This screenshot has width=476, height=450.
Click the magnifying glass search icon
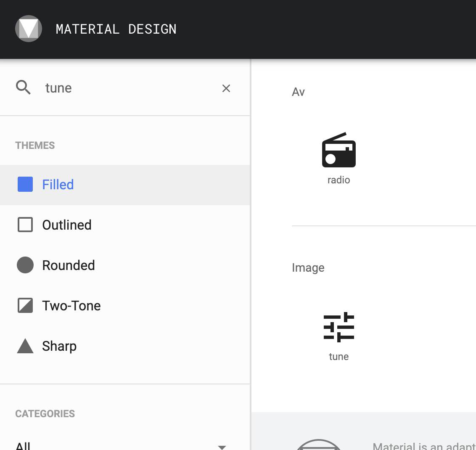pyautogui.click(x=23, y=87)
